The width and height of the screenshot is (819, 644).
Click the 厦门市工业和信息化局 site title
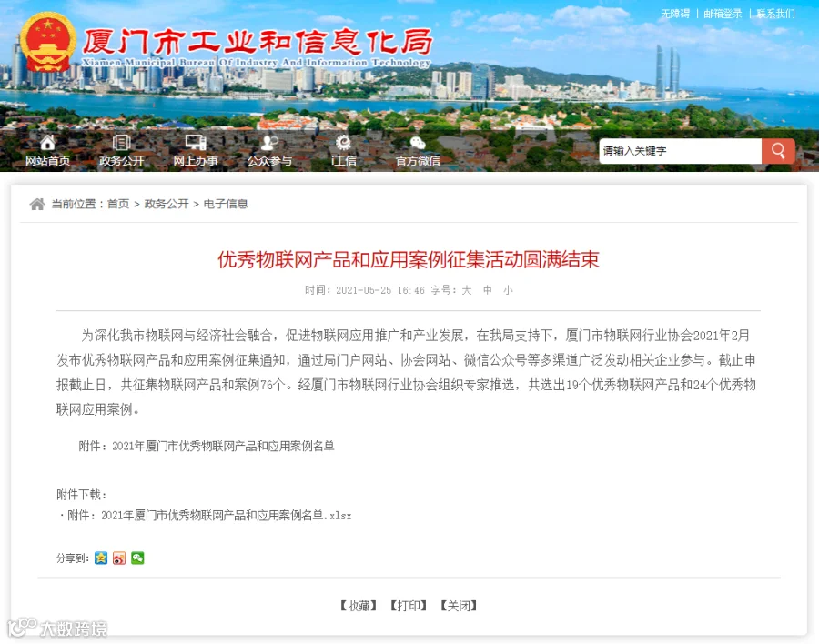coord(258,42)
